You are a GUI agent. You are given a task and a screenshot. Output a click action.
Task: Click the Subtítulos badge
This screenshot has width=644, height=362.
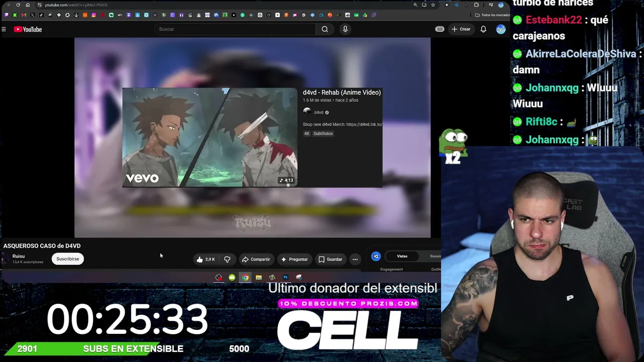click(x=323, y=134)
